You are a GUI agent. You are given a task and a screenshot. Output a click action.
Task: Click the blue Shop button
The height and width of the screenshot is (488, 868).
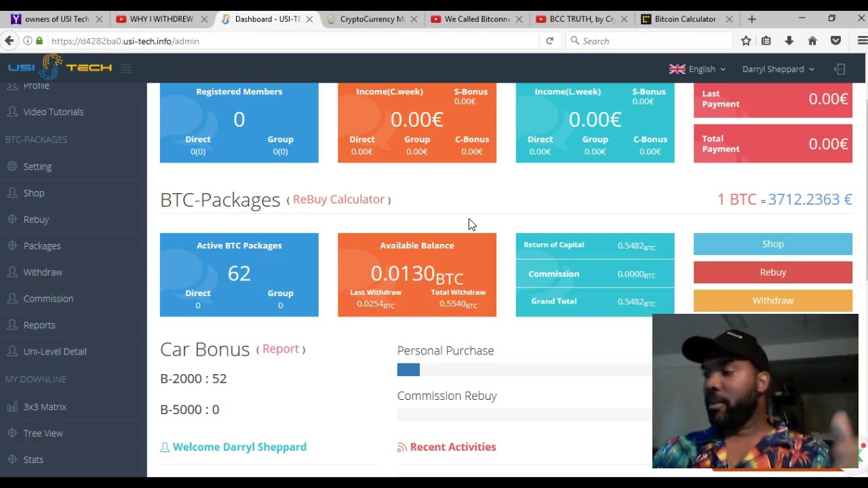pyautogui.click(x=773, y=244)
